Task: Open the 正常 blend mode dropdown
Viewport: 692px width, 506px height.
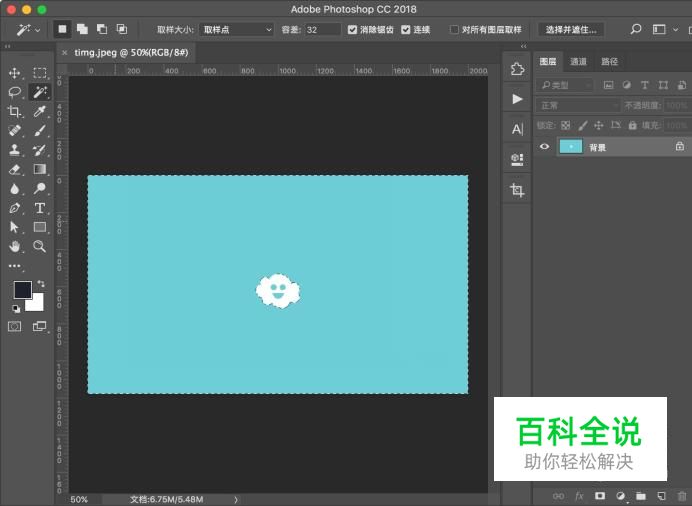Action: click(577, 105)
